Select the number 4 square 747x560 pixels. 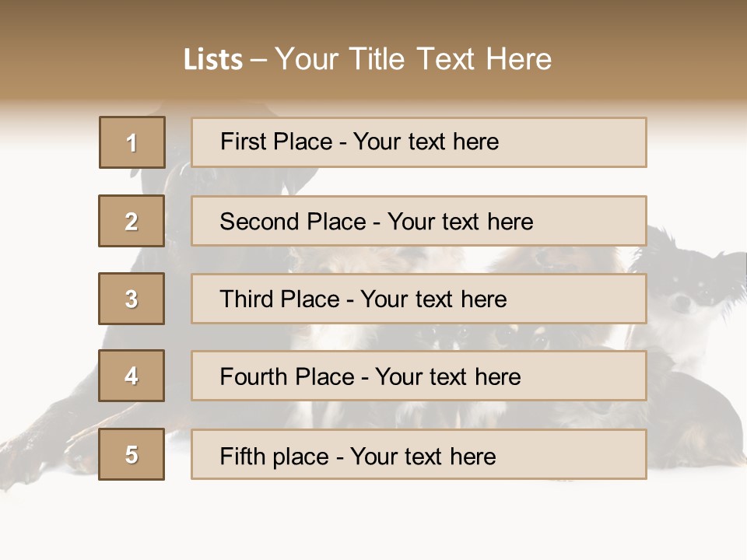coord(132,376)
